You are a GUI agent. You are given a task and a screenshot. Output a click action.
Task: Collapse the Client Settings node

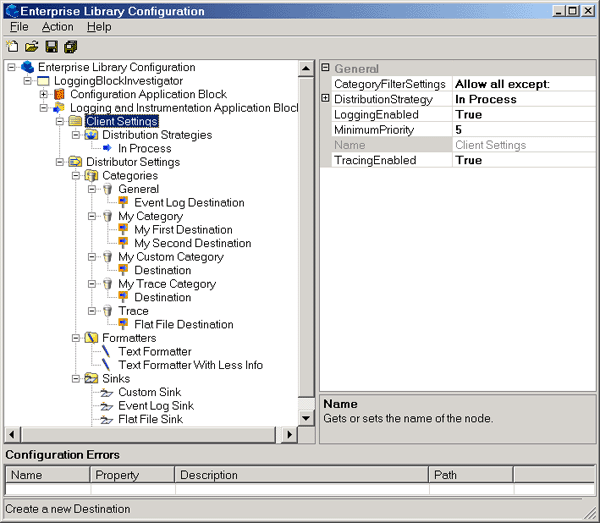click(60, 121)
